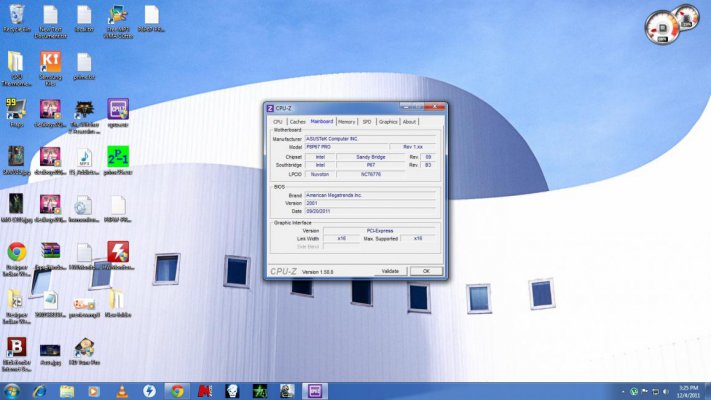
Task: Click the CPU-Z title bar logo icon
Action: tap(270, 108)
